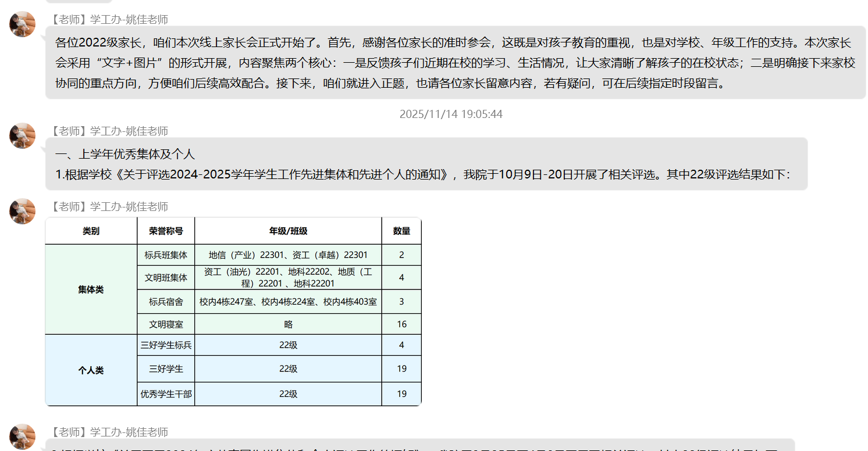Click the avatar beside the 各位2022级家长 welcome message
The height and width of the screenshot is (451, 868).
(x=22, y=24)
